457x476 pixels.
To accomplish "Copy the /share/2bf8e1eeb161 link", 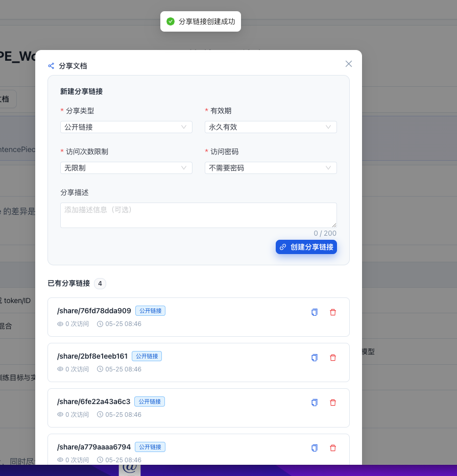I will tap(315, 358).
